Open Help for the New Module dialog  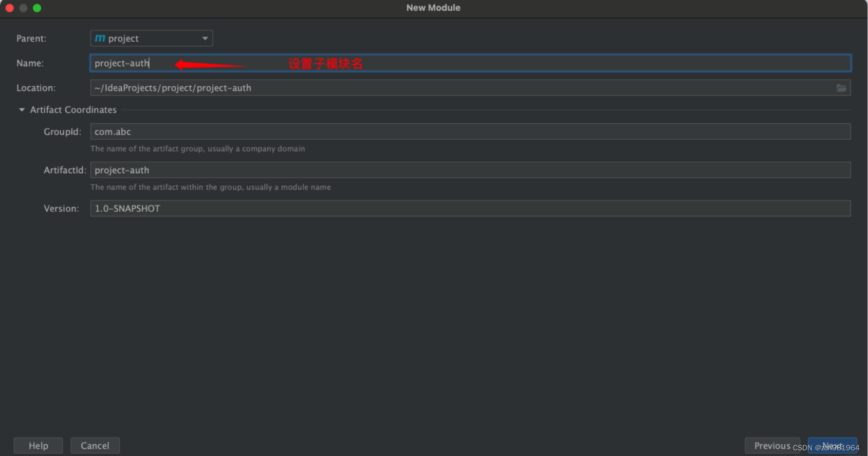click(x=39, y=446)
